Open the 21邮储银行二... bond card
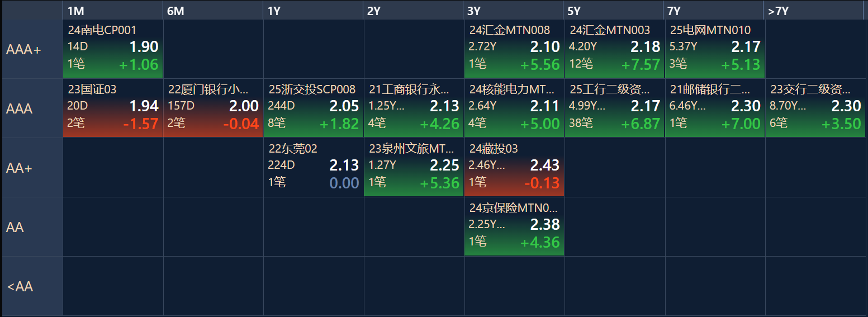This screenshot has width=868, height=317. (x=715, y=108)
